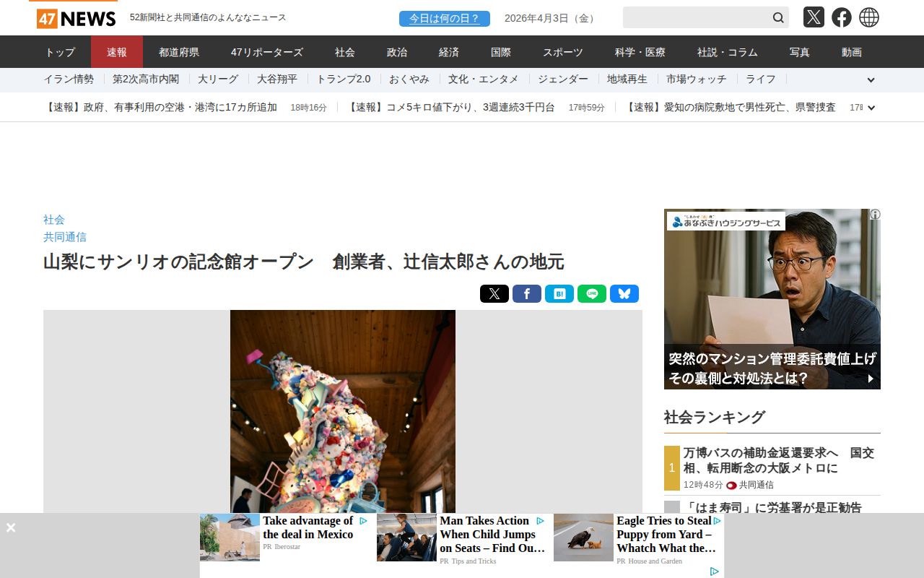Open the ad 'Man Takes Action When Child Jumps'

pyautogui.click(x=492, y=534)
